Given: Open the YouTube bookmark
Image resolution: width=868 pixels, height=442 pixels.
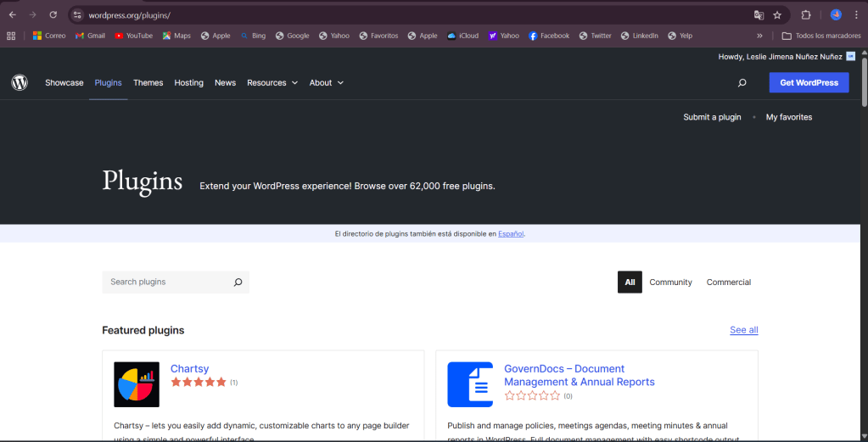Looking at the screenshot, I should (x=133, y=36).
